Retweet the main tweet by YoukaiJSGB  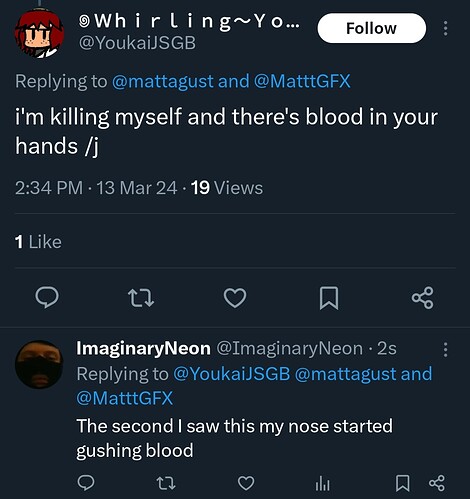click(141, 298)
